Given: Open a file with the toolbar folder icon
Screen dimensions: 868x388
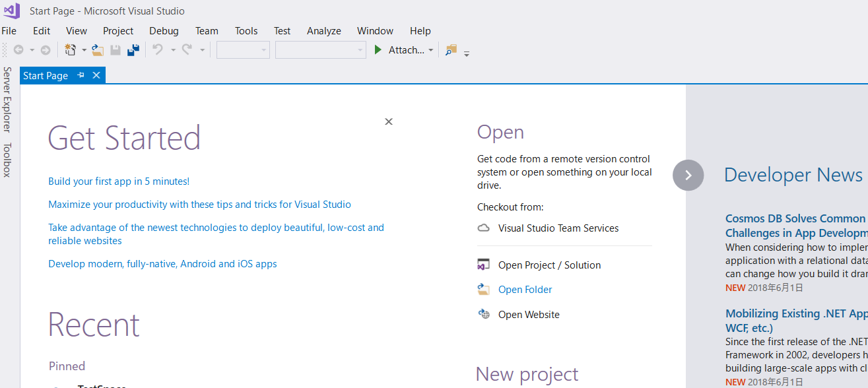Looking at the screenshot, I should [x=98, y=49].
